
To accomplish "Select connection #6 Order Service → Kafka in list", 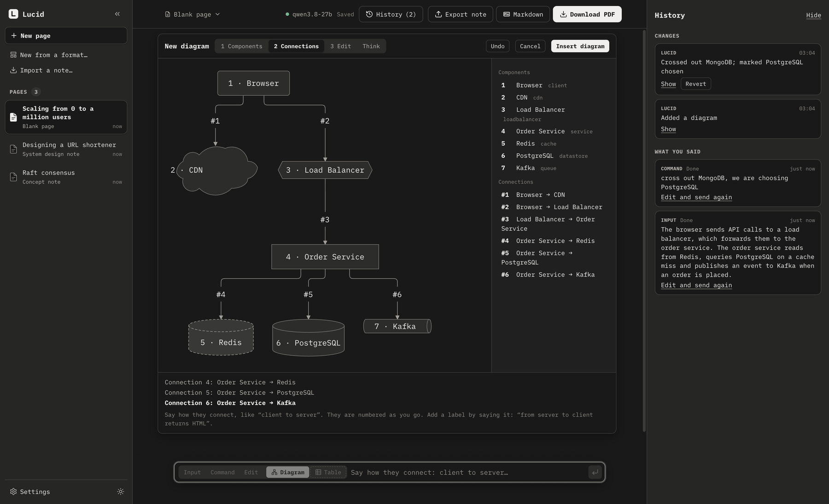I will click(553, 274).
